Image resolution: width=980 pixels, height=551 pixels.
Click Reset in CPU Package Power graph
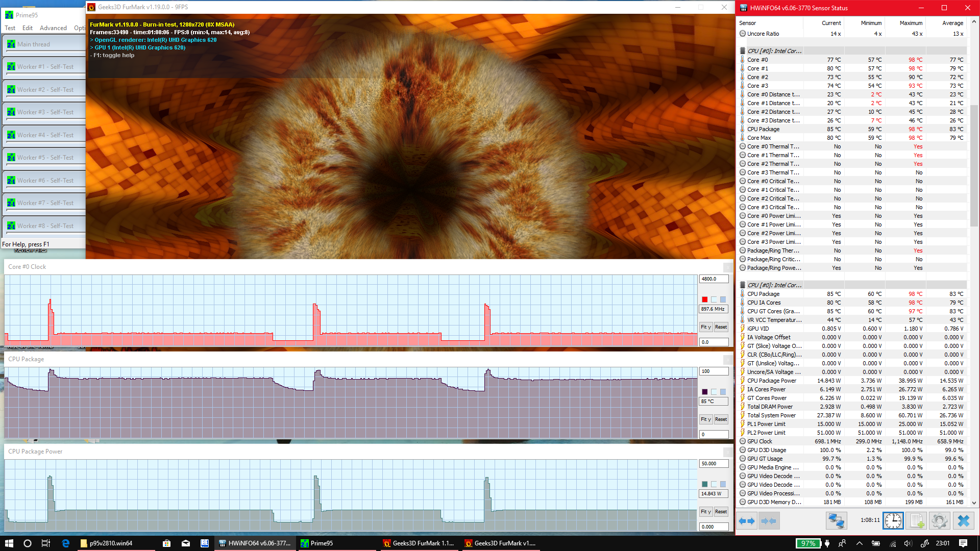(x=721, y=512)
